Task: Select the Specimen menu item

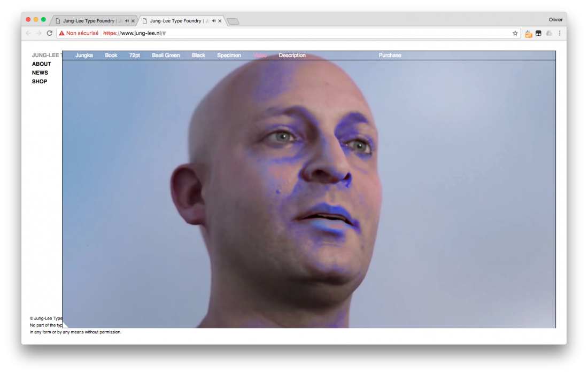Action: [x=229, y=56]
